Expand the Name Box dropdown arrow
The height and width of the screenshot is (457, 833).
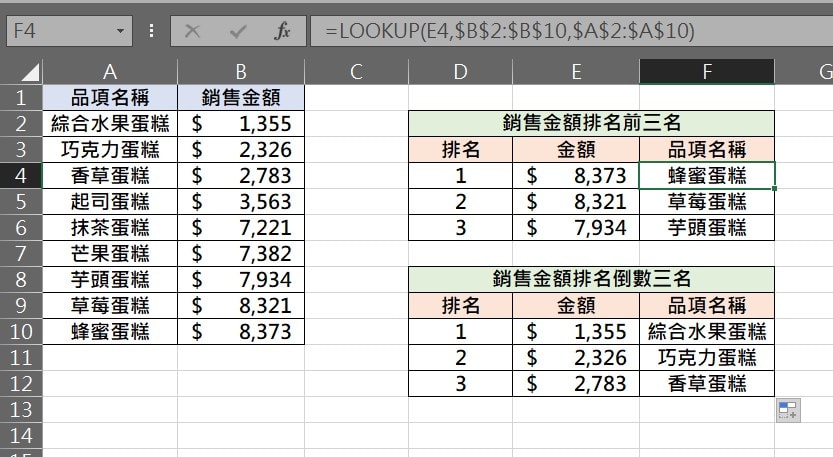[x=121, y=31]
